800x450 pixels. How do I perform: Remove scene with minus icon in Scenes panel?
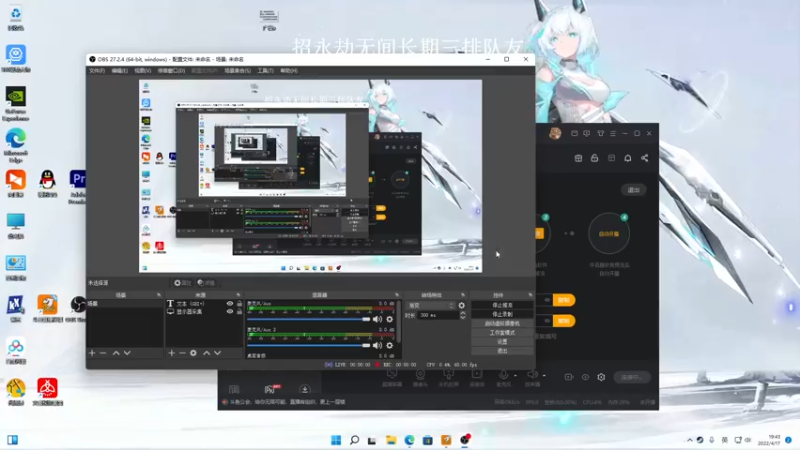pyautogui.click(x=103, y=353)
